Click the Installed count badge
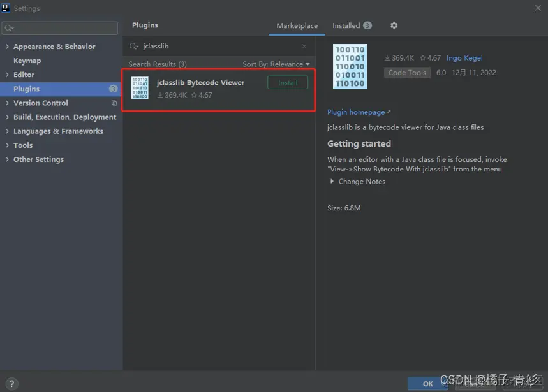This screenshot has height=392, width=548. click(x=367, y=25)
